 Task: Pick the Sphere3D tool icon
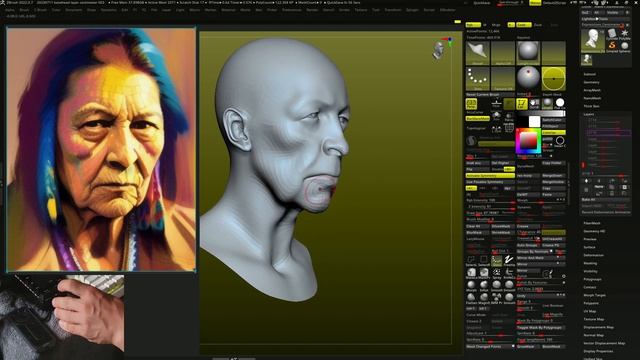click(x=625, y=47)
